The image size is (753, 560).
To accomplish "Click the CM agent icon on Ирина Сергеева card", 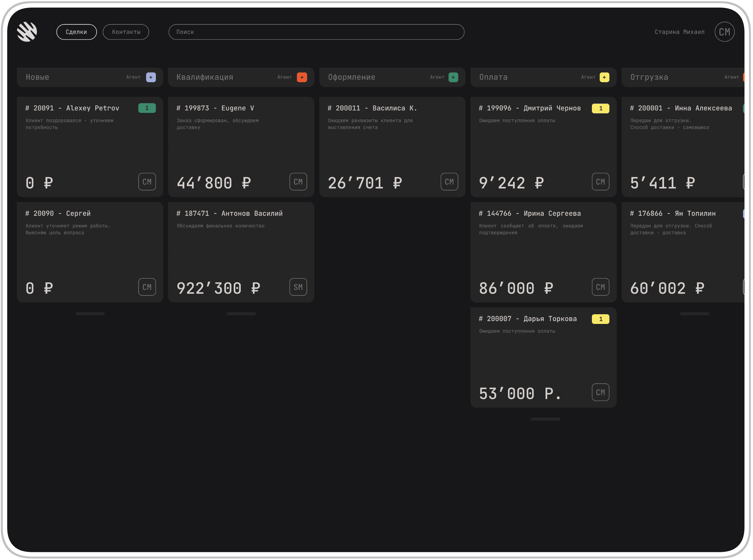I will [600, 287].
